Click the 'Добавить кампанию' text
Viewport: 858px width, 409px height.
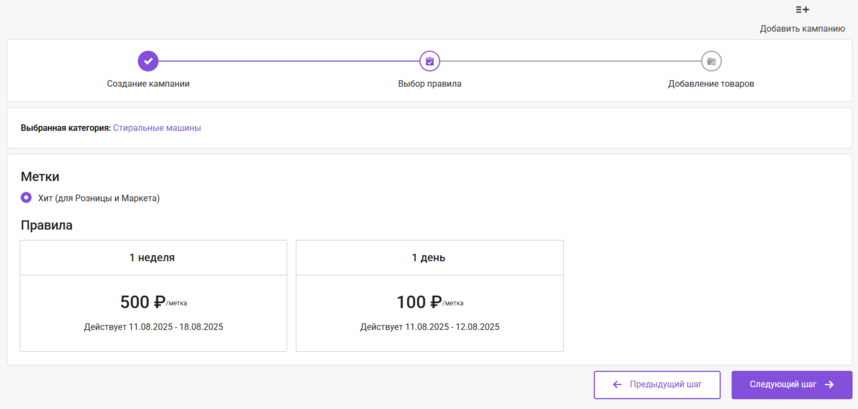click(x=802, y=29)
